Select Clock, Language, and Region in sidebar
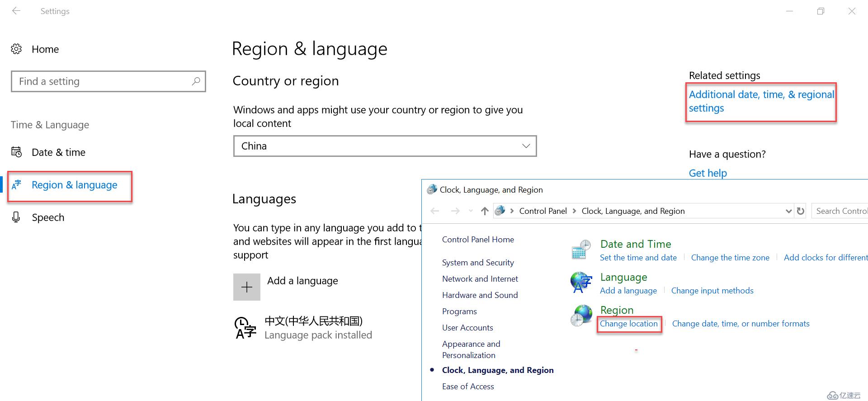Screen dimensions: 868x401 (498, 370)
